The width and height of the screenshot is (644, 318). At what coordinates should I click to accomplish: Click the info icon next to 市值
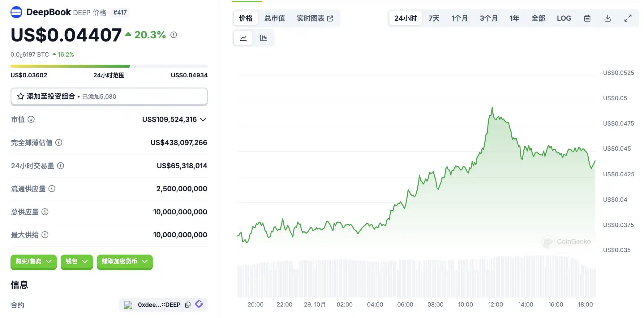pos(31,119)
